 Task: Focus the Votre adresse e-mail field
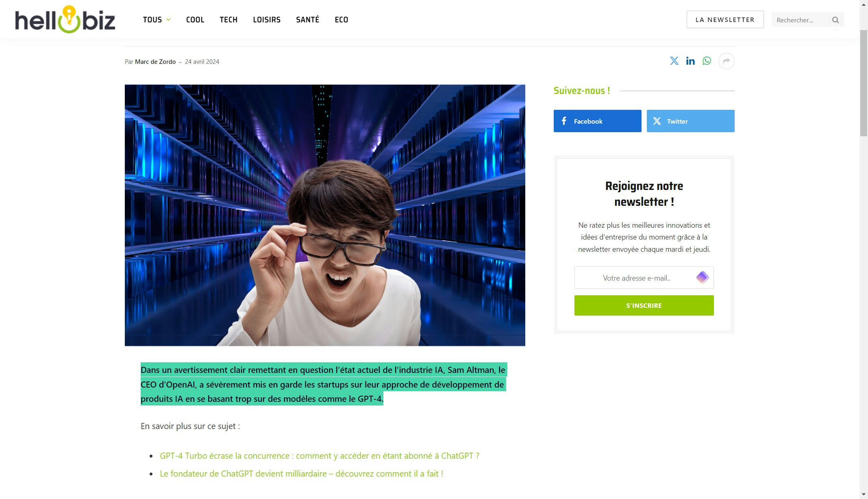pos(636,278)
